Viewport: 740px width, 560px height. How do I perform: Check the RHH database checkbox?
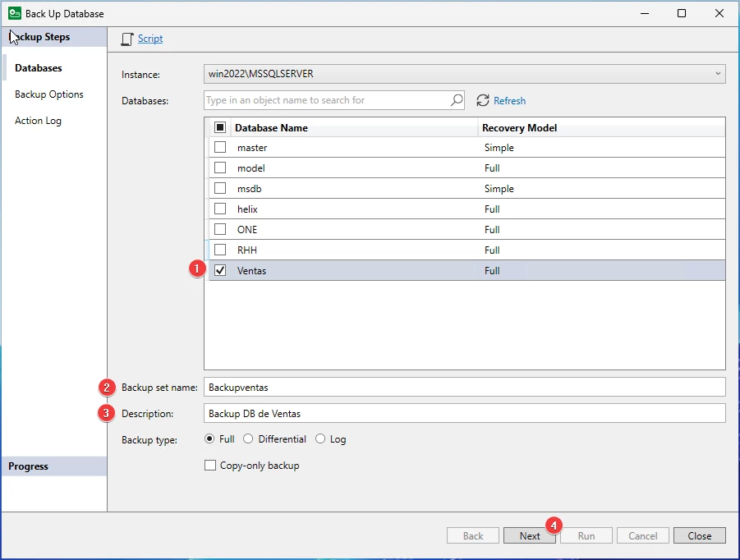(220, 250)
